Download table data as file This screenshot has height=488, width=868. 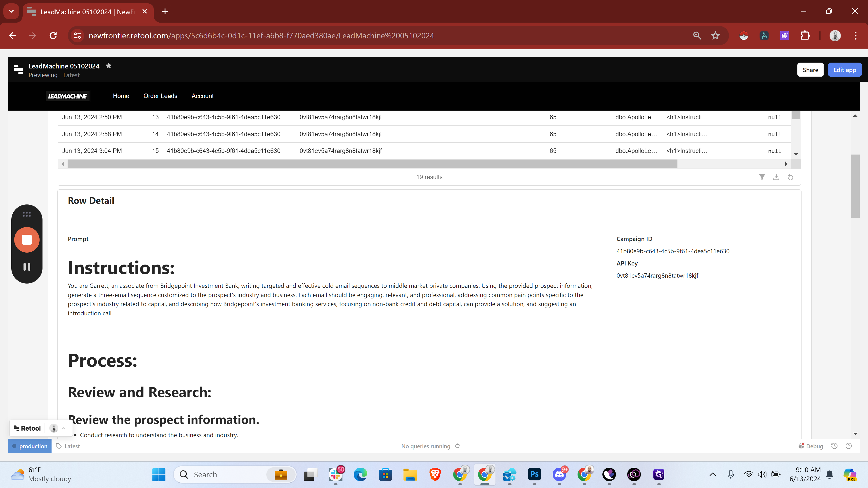[x=776, y=177]
